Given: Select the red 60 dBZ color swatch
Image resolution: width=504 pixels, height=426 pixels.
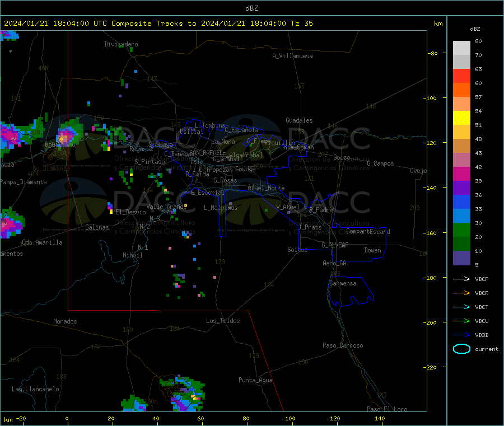Looking at the screenshot, I should pyautogui.click(x=461, y=76).
